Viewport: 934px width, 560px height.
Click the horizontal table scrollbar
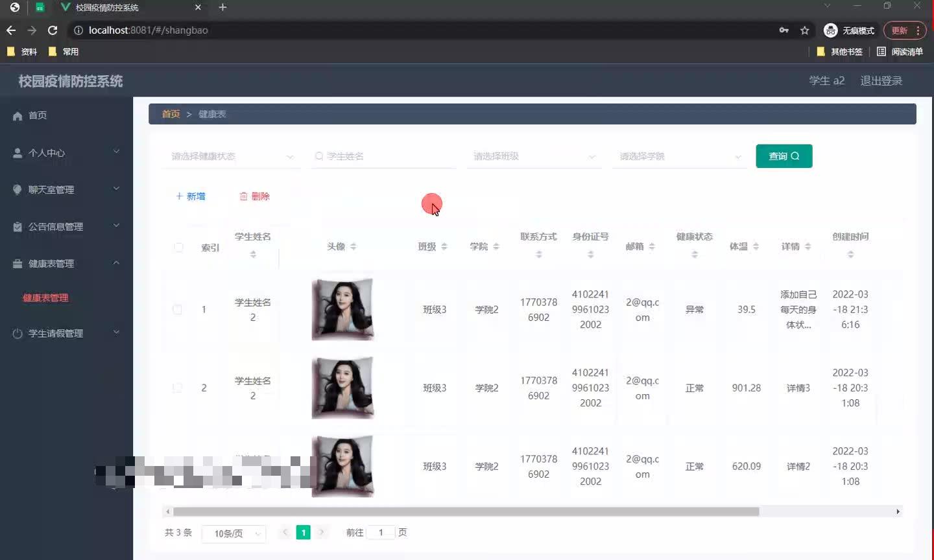pos(466,511)
